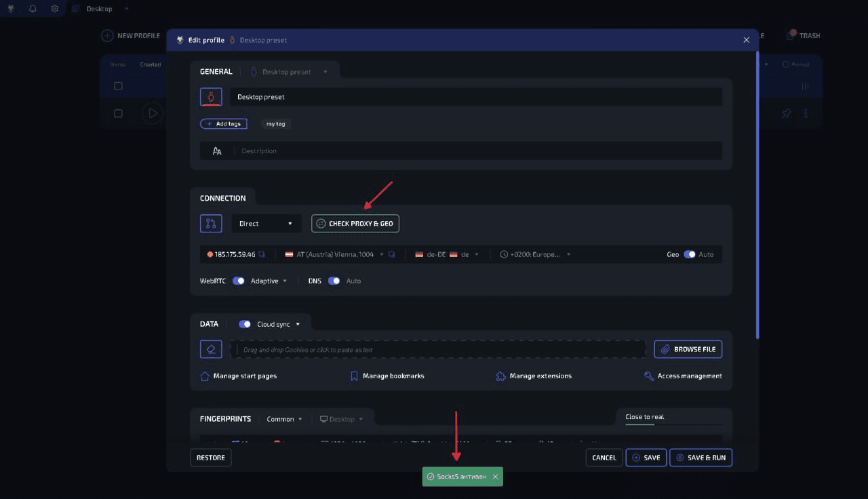Screen dimensions: 868x499
Task: Toggle the DNS Auto switch
Action: tap(334, 281)
